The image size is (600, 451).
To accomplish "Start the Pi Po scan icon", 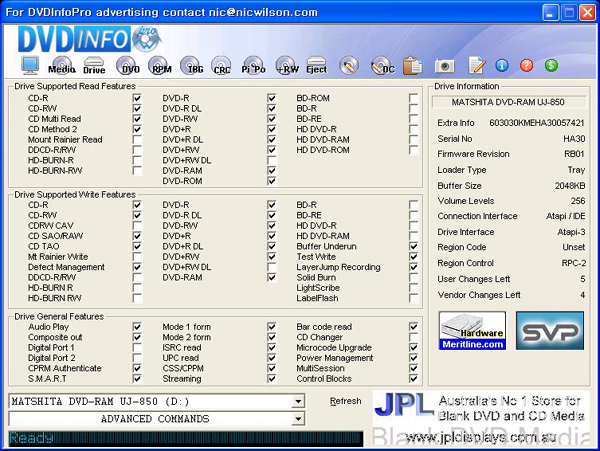I will [x=253, y=65].
